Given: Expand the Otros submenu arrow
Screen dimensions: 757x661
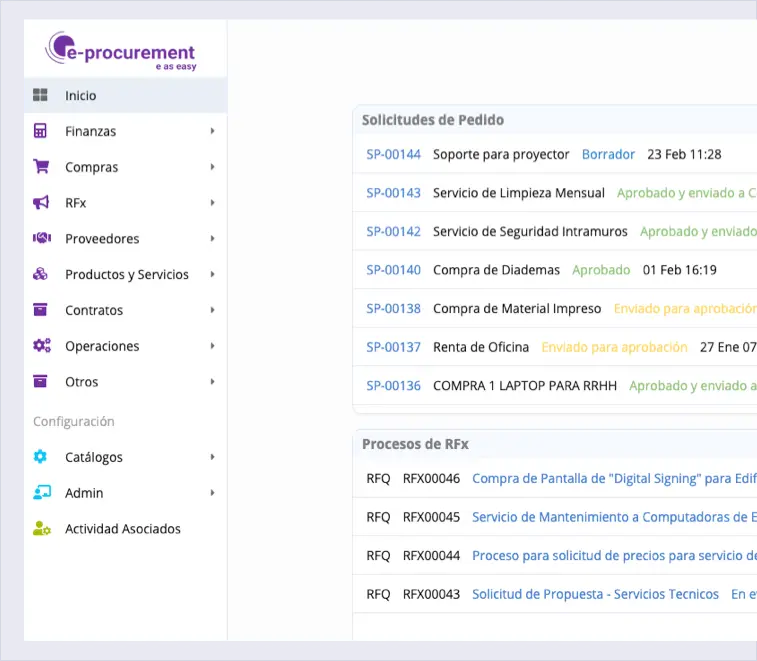Looking at the screenshot, I should pos(213,382).
